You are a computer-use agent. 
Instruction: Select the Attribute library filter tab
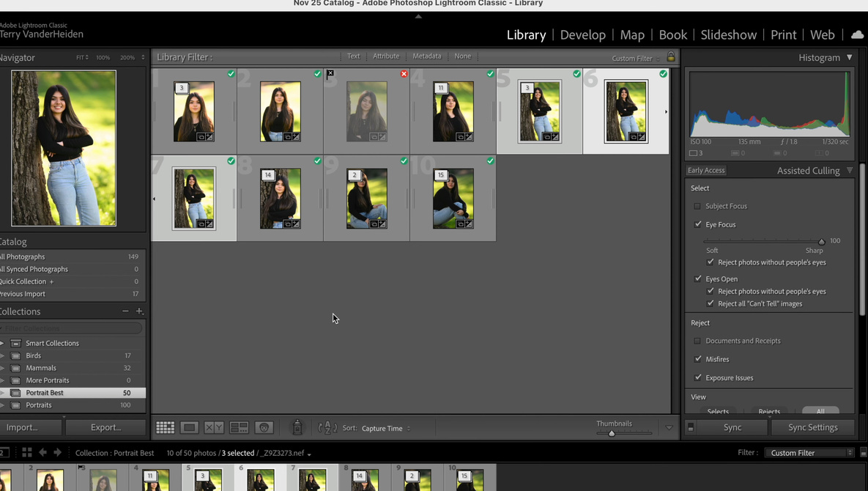pos(386,56)
